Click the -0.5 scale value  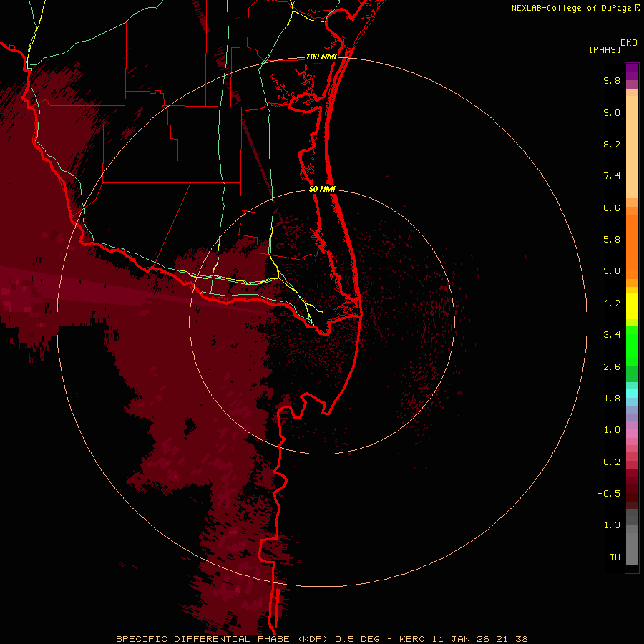pyautogui.click(x=609, y=493)
